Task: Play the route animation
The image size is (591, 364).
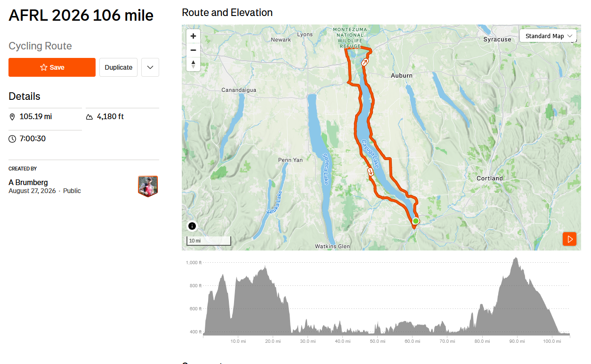Action: (x=569, y=239)
